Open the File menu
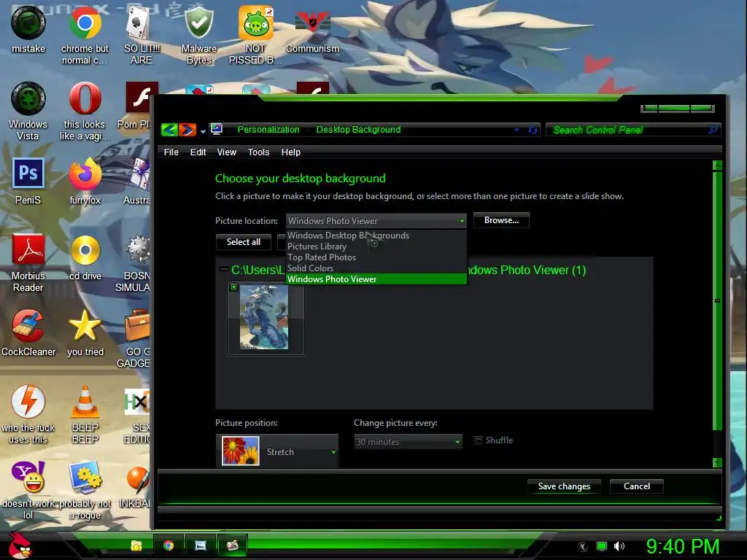 pos(171,152)
